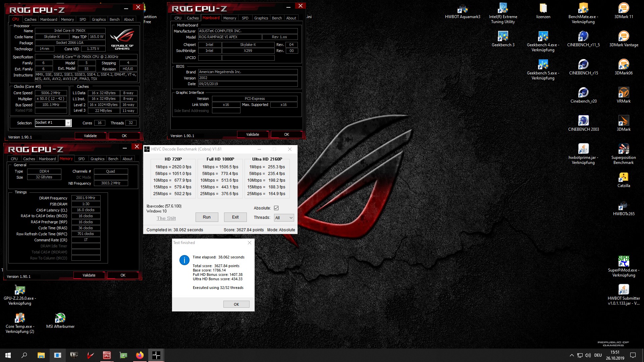Launch 3DMark Vantage icon

[624, 39]
